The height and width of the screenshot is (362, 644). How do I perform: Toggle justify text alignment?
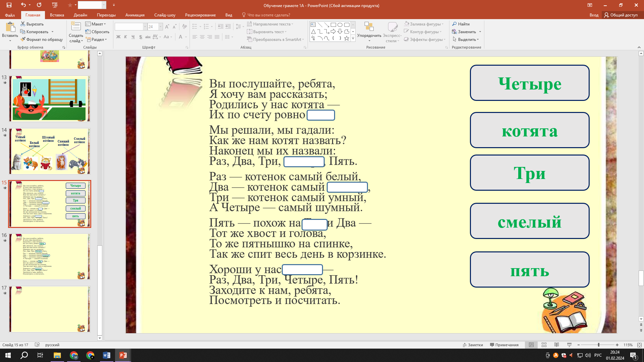pyautogui.click(x=217, y=37)
